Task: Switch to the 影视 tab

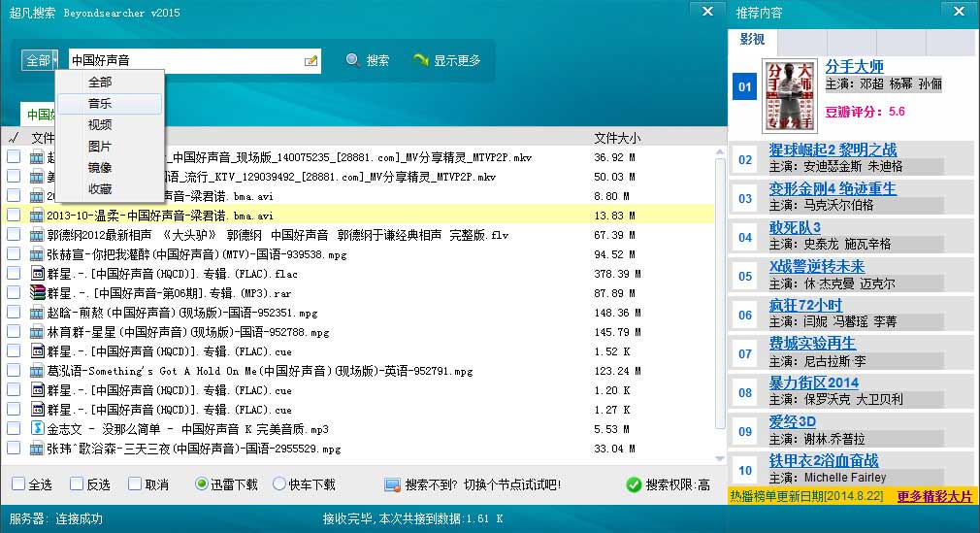Action: [752, 40]
